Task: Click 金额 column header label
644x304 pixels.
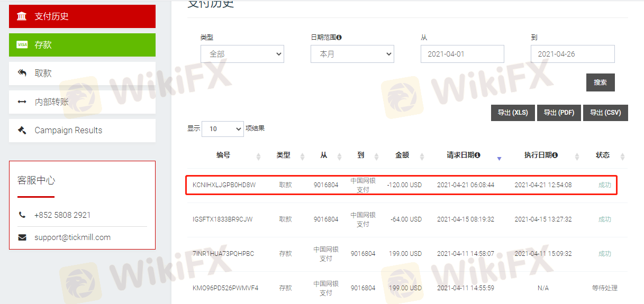Action: (x=402, y=155)
